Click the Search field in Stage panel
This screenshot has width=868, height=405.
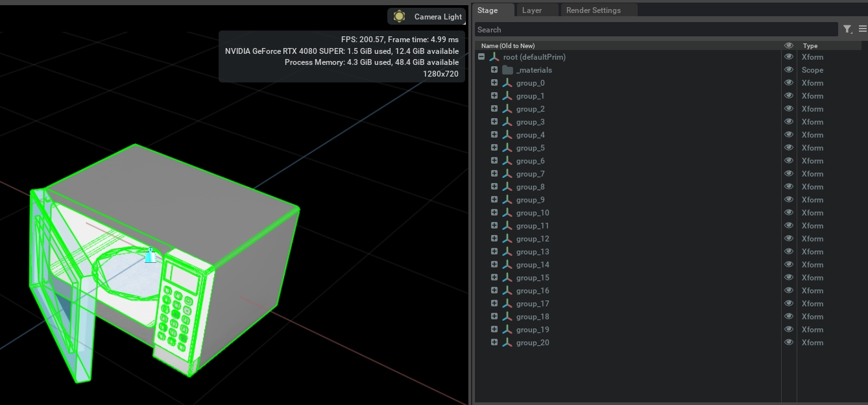click(655, 29)
